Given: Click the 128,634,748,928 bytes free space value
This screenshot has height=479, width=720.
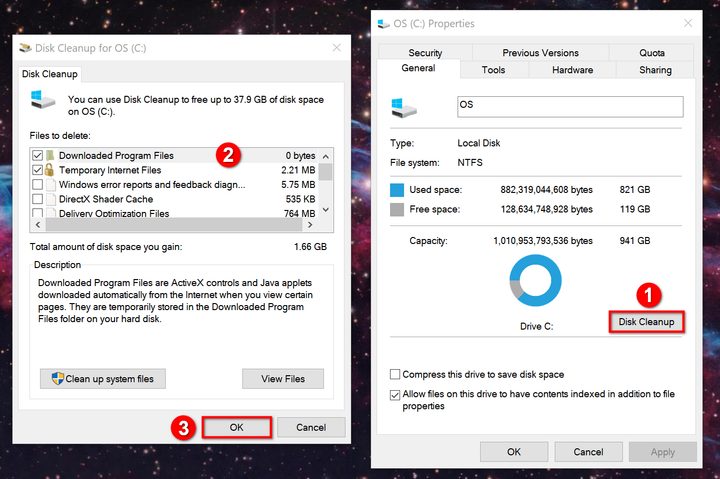Looking at the screenshot, I should pyautogui.click(x=546, y=209).
